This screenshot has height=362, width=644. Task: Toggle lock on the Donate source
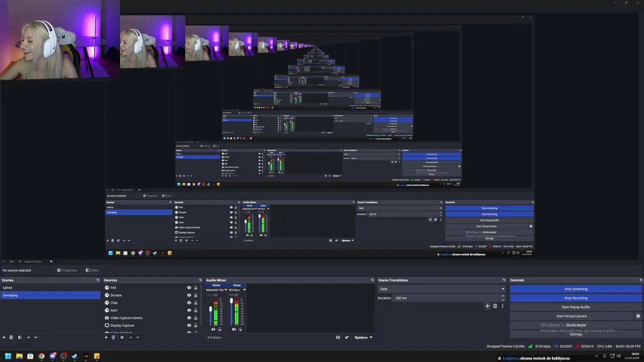[x=196, y=295]
